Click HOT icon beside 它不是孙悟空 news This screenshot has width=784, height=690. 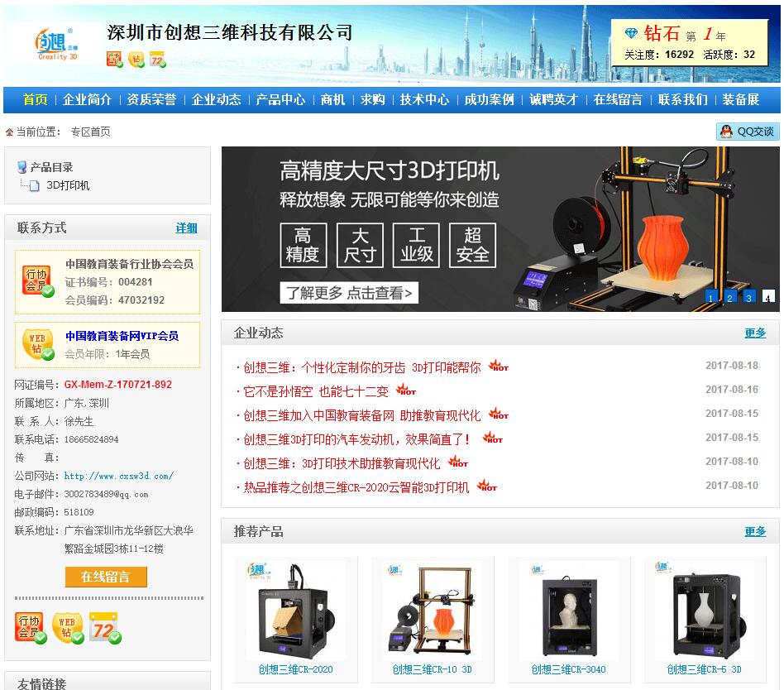pyautogui.click(x=406, y=390)
